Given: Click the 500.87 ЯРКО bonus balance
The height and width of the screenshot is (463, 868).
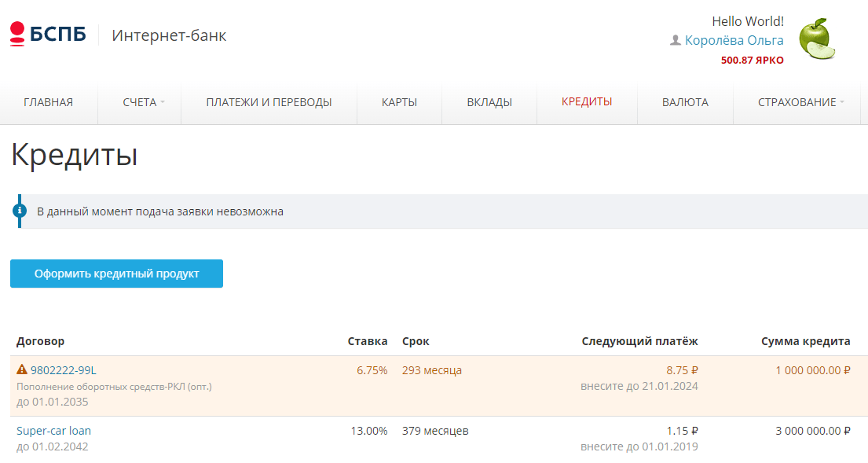Looking at the screenshot, I should (753, 61).
